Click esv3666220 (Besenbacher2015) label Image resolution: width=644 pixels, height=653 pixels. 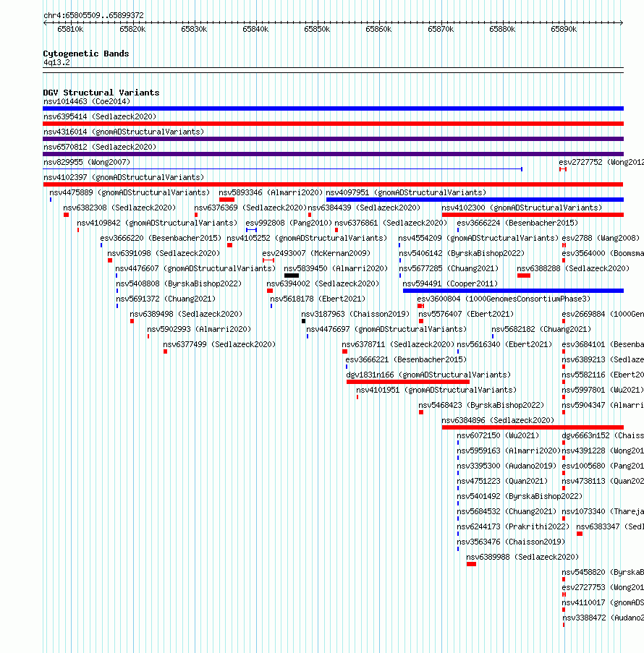coord(161,238)
